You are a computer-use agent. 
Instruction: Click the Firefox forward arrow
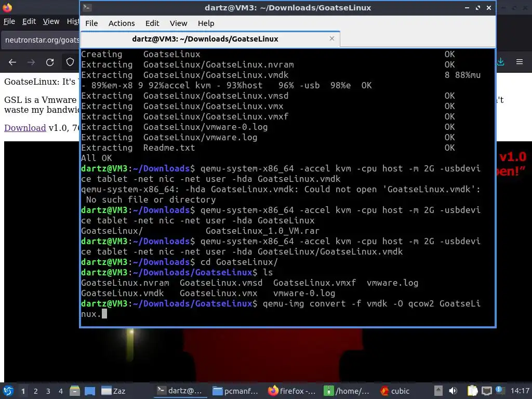pos(31,62)
